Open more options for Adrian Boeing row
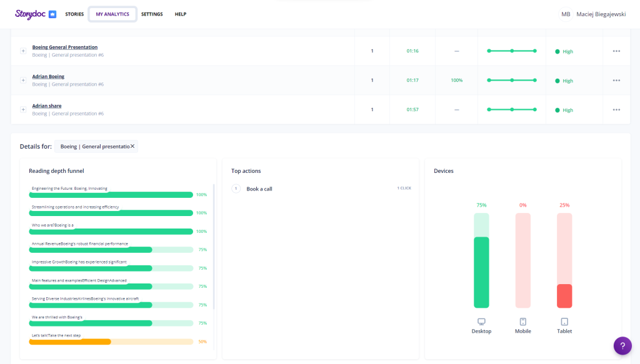Viewport: 640px width, 364px height. pos(616,81)
